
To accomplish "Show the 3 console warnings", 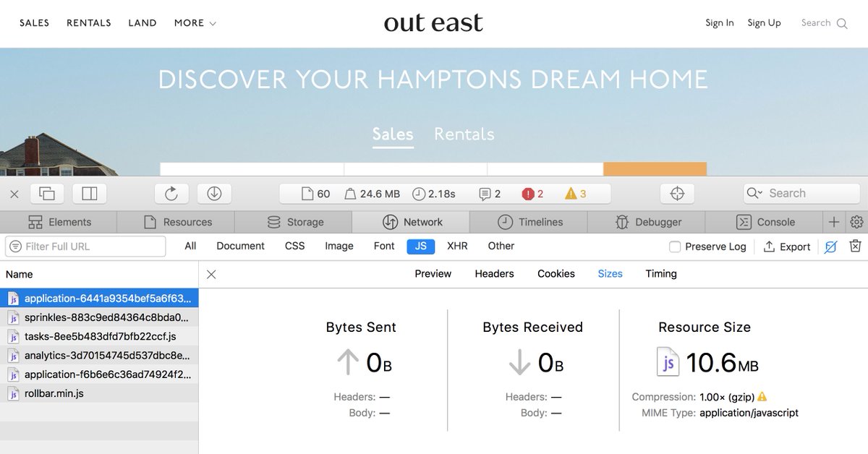I will 576,194.
